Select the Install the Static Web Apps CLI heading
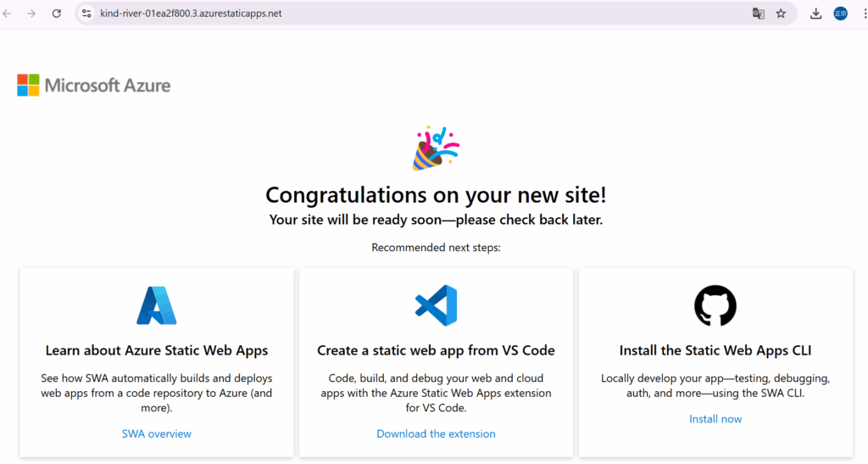868x464 pixels. click(x=715, y=350)
